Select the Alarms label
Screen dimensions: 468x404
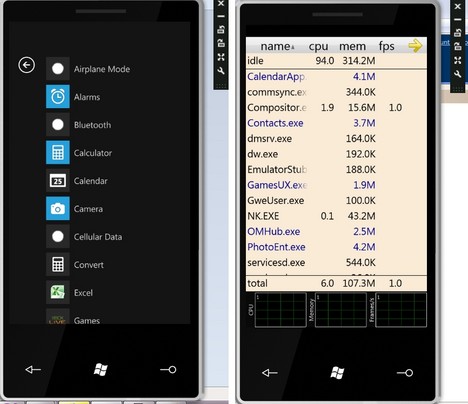[87, 97]
